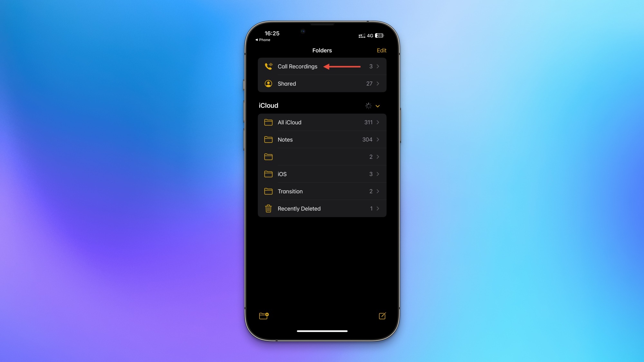Open the iOS folder
644x362 pixels.
(322, 174)
